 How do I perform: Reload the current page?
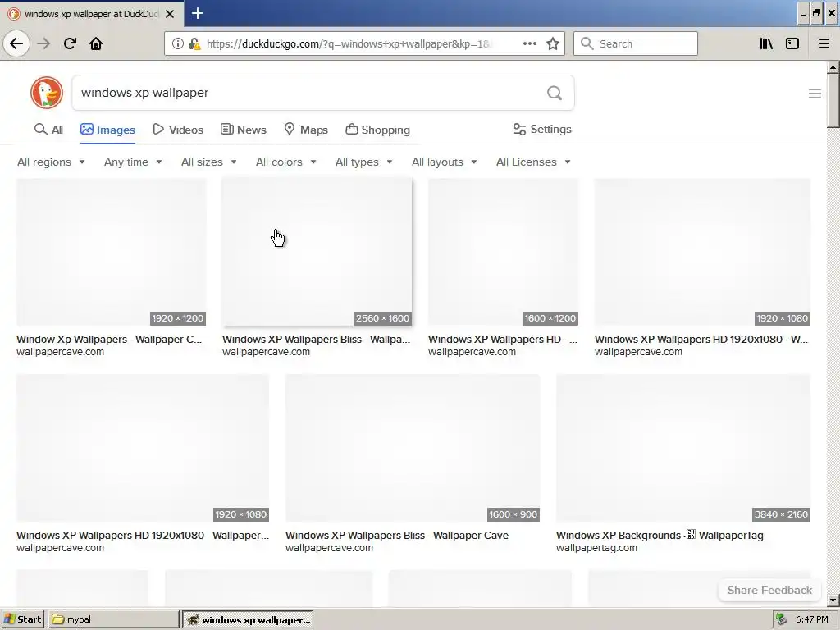pos(70,43)
